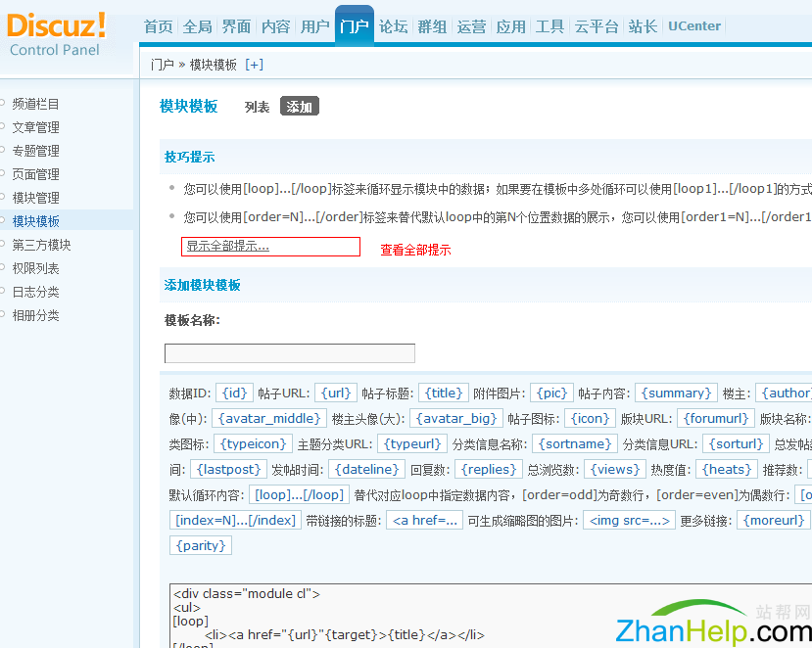
Task: Insert the {avatar_middle} tag
Action: click(267, 418)
